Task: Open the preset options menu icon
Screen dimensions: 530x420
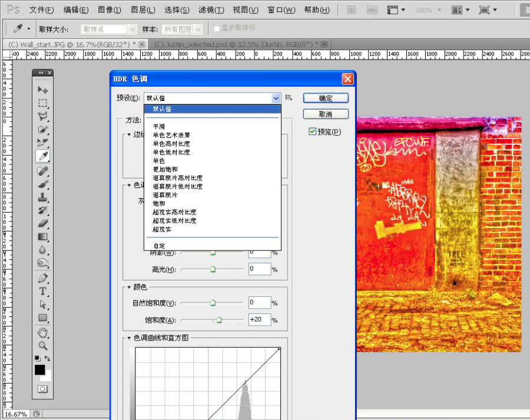Action: pyautogui.click(x=289, y=98)
